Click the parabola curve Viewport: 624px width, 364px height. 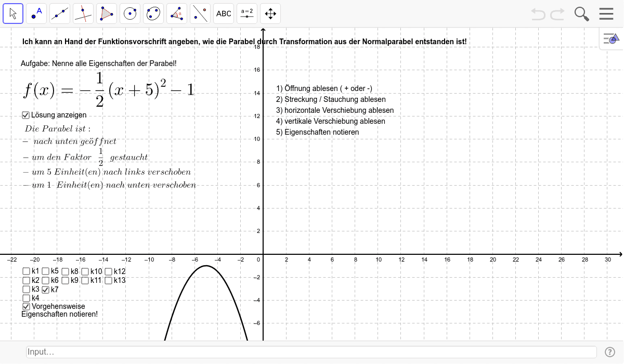point(207,266)
